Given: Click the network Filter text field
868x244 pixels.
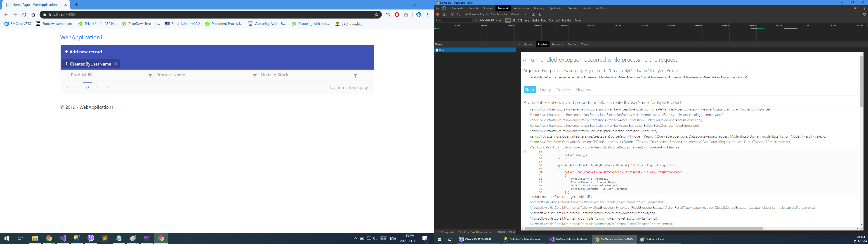Looking at the screenshot, I should click(453, 21).
